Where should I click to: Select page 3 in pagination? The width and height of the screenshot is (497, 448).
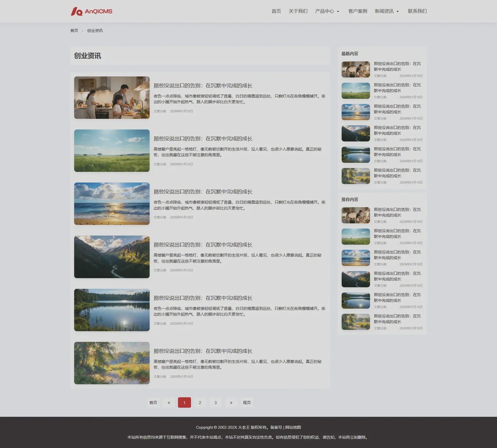click(x=215, y=402)
